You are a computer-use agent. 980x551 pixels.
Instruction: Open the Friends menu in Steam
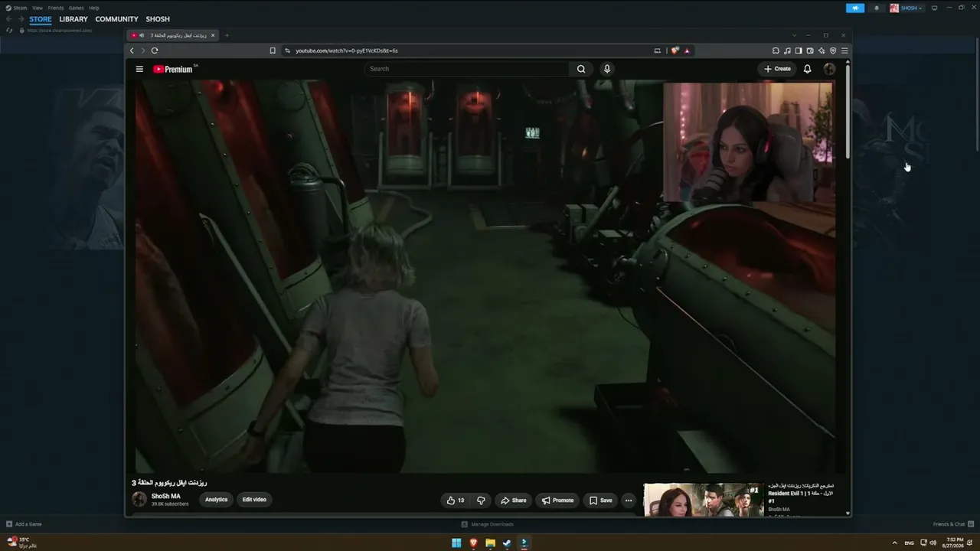coord(56,8)
